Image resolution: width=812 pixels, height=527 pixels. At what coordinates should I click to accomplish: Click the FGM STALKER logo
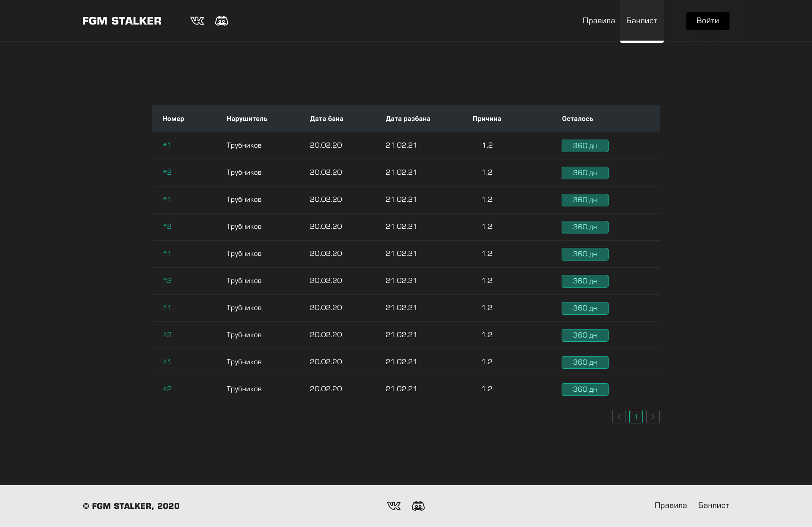click(122, 21)
